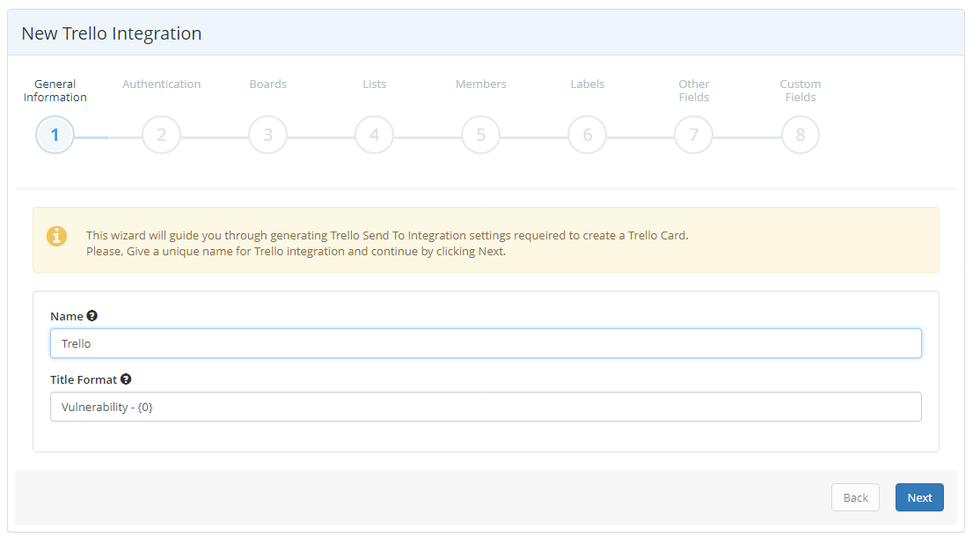Open the Members wizard step
The width and height of the screenshot is (980, 544).
point(480,84)
